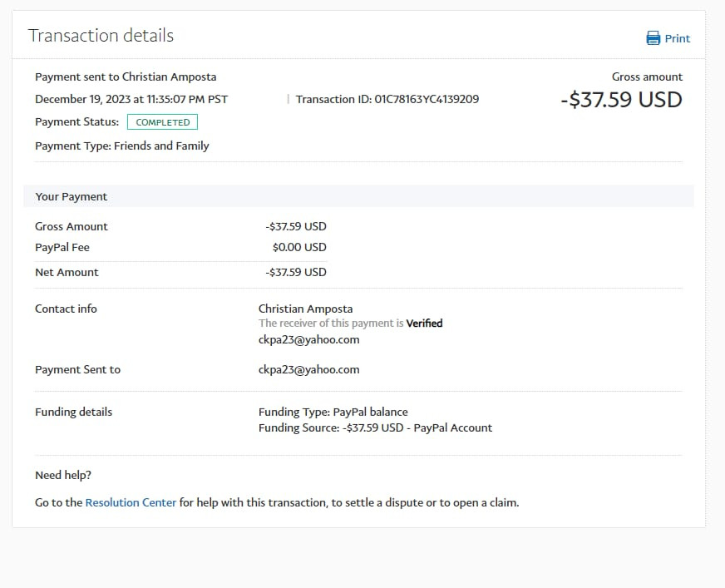The image size is (725, 588).
Task: Click the Net Amount value
Action: [296, 272]
